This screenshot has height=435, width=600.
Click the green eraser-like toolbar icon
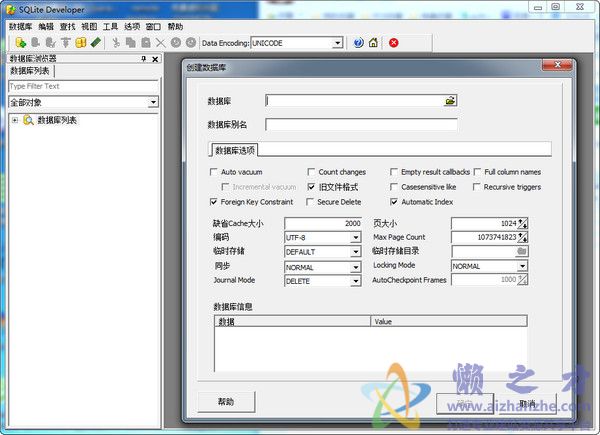tap(96, 42)
